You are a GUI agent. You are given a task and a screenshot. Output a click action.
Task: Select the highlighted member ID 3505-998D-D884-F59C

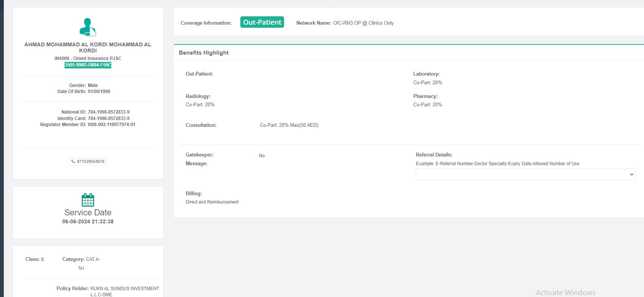tap(88, 65)
